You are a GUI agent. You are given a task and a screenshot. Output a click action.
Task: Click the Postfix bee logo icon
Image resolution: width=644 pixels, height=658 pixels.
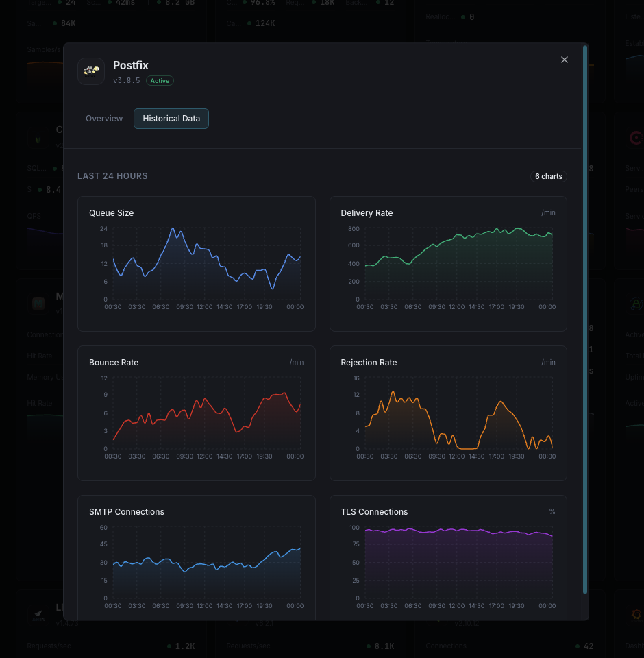point(91,71)
